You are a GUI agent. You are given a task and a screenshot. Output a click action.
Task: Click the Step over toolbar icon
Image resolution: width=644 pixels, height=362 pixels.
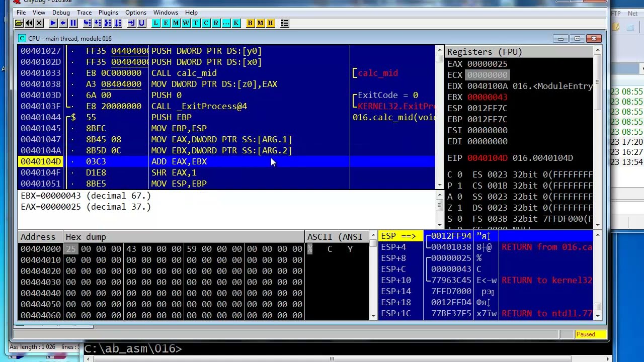pos(97,23)
